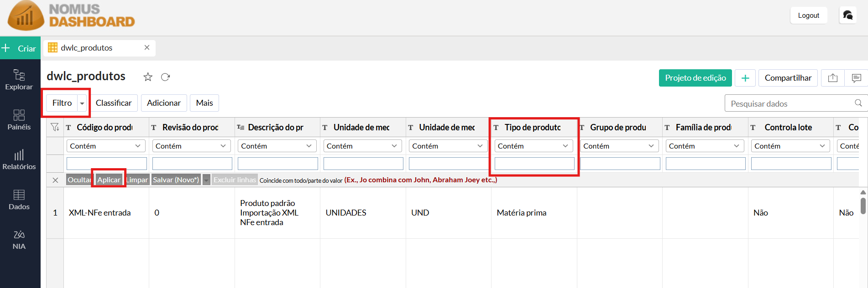Select row number 1

click(x=55, y=213)
